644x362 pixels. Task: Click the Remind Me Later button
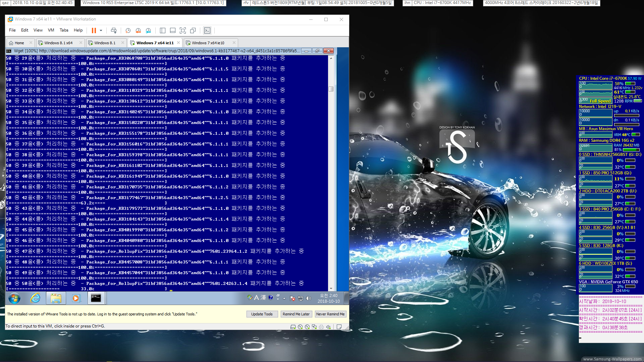pyautogui.click(x=296, y=314)
